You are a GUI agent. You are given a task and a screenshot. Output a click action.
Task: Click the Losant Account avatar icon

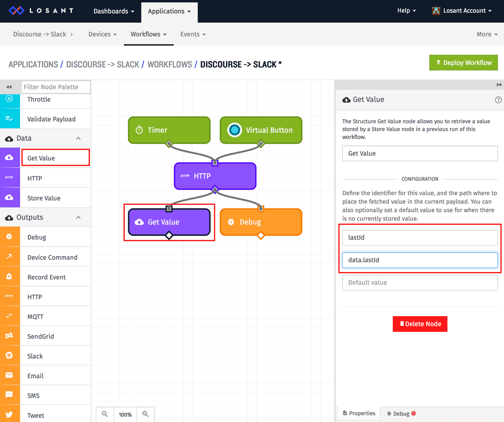(x=436, y=11)
